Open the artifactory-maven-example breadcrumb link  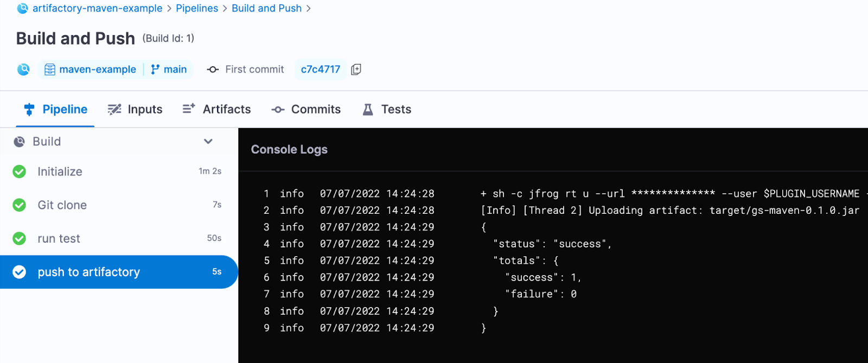pos(97,9)
